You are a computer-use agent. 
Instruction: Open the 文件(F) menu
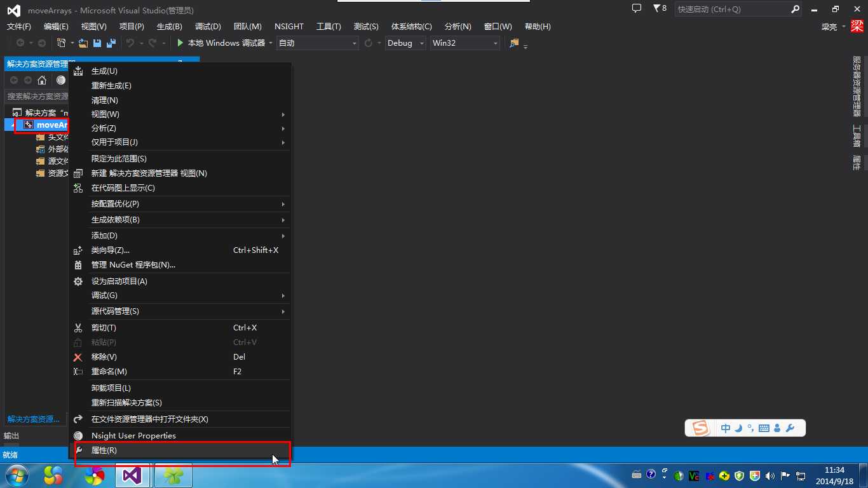pyautogui.click(x=19, y=27)
